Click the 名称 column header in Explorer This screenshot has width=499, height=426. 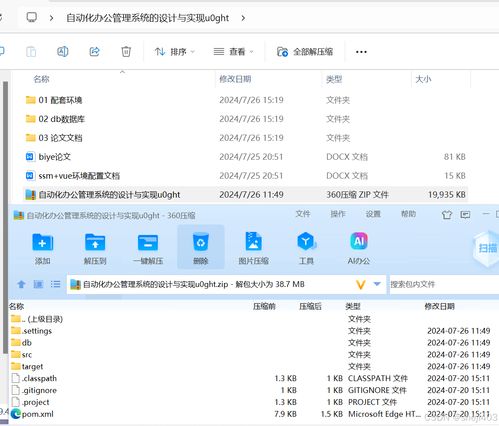(41, 79)
